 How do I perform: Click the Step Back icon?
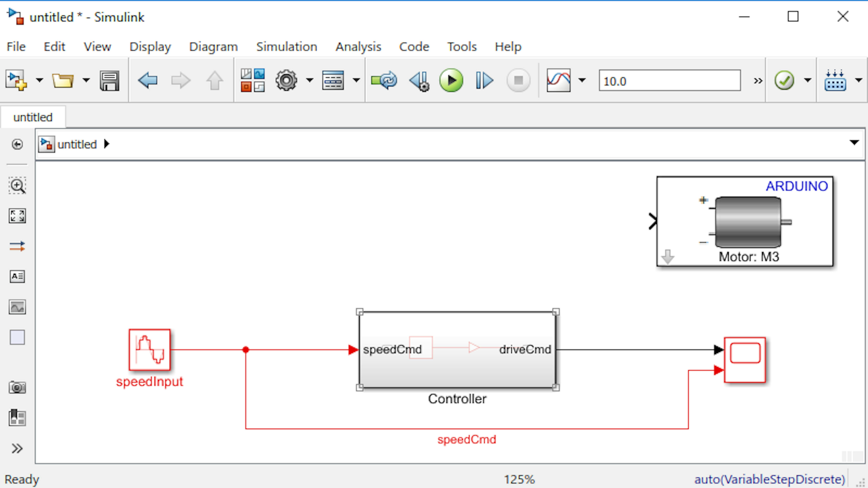pyautogui.click(x=420, y=81)
